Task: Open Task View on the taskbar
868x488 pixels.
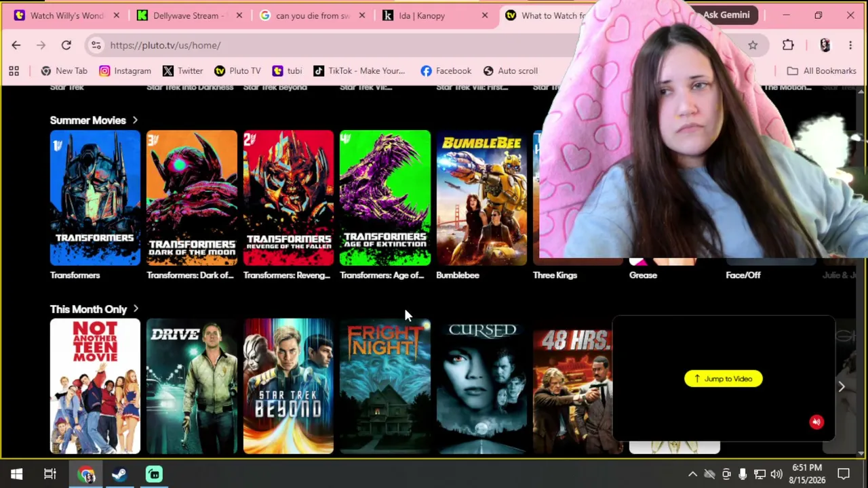Action: pos(50,474)
